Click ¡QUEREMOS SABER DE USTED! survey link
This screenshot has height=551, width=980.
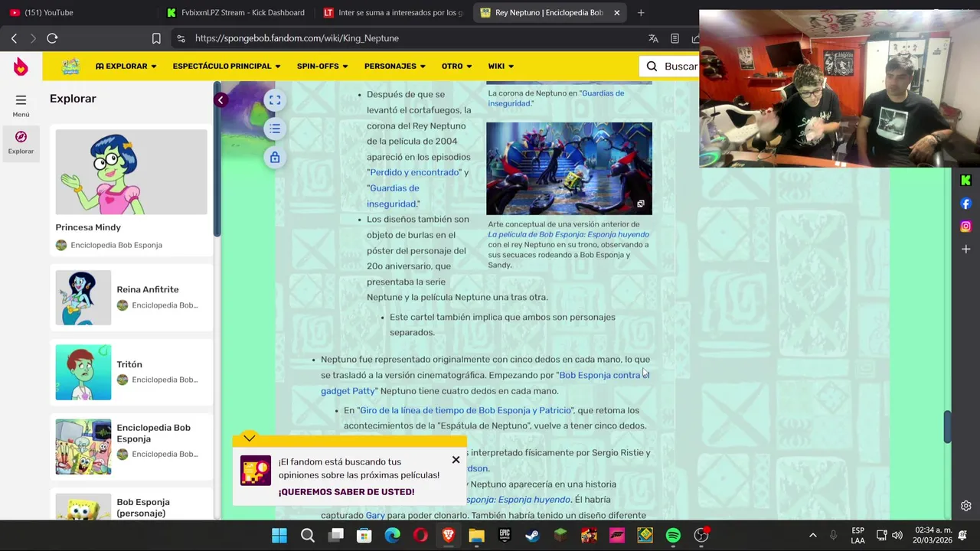pos(346,492)
